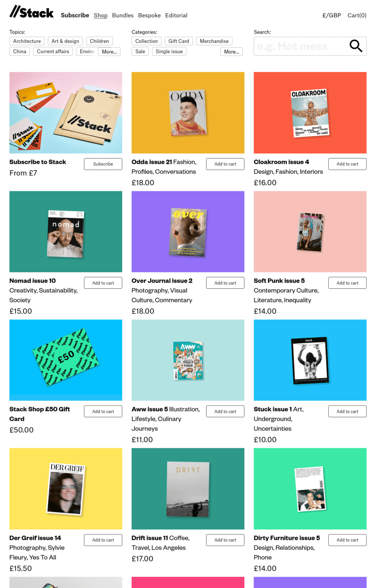Expand Categories with the More... button
Image resolution: width=376 pixels, height=588 pixels.
[232, 52]
